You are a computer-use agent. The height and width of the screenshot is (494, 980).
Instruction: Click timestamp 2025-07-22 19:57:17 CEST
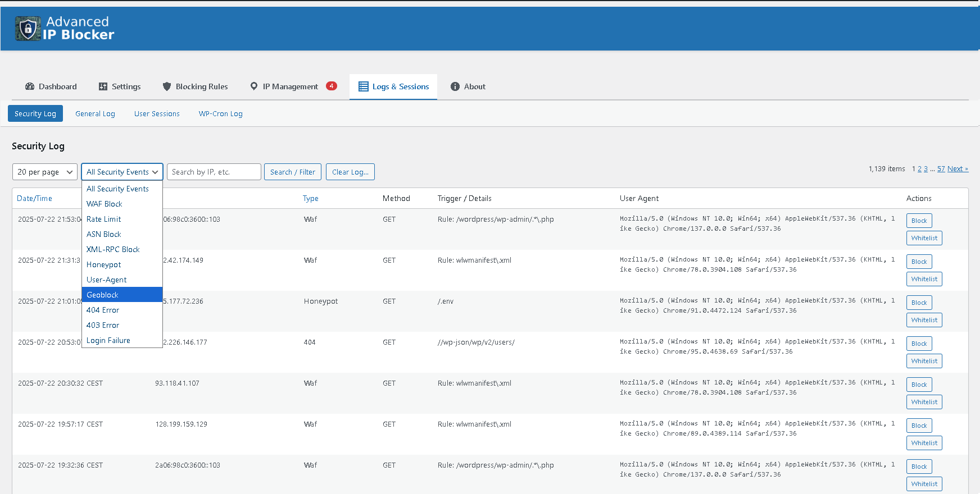click(60, 424)
